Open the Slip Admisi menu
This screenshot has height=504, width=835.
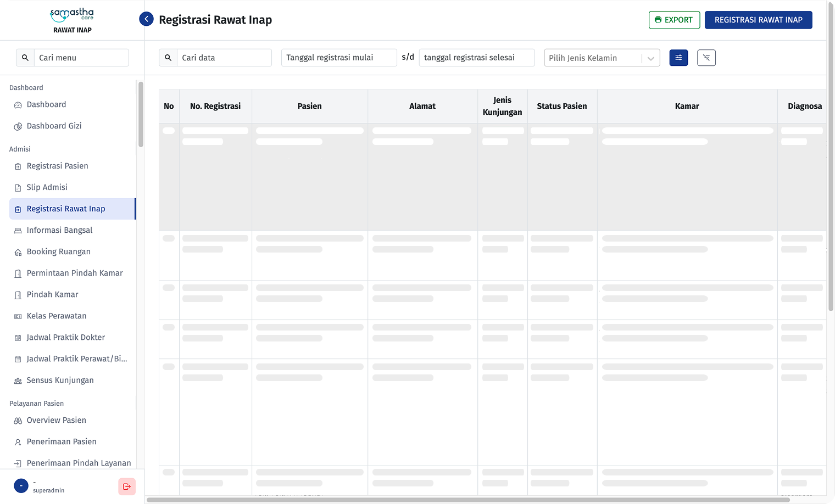47,187
